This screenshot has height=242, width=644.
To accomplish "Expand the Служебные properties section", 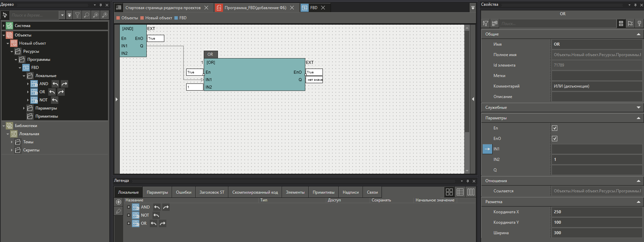I will tap(638, 107).
